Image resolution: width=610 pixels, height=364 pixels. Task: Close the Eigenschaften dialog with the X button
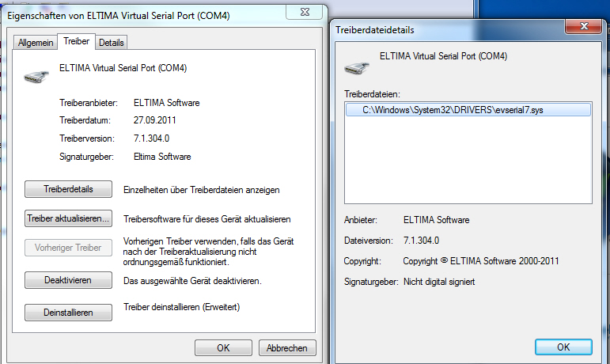tap(305, 12)
